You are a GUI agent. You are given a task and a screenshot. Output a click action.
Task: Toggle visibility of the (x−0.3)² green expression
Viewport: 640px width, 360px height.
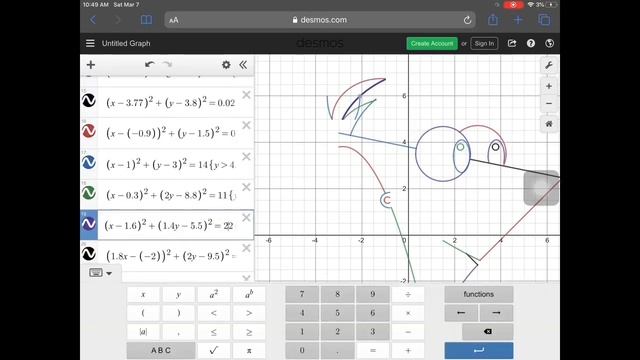(x=89, y=193)
